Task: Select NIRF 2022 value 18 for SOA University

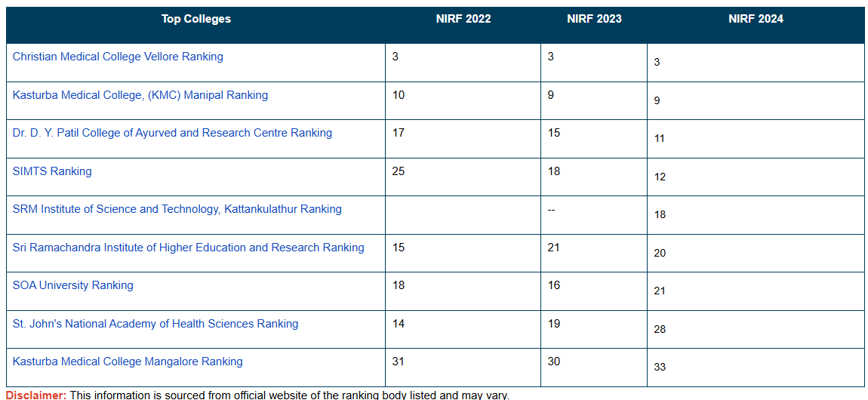Action: coord(398,285)
